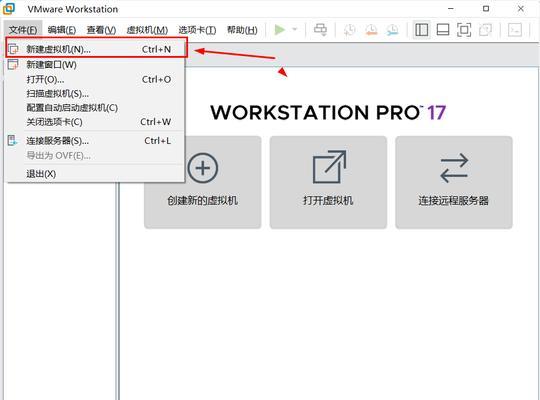Toggle the thumbnail bar view icon
This screenshot has width=540, height=400.
[x=443, y=30]
